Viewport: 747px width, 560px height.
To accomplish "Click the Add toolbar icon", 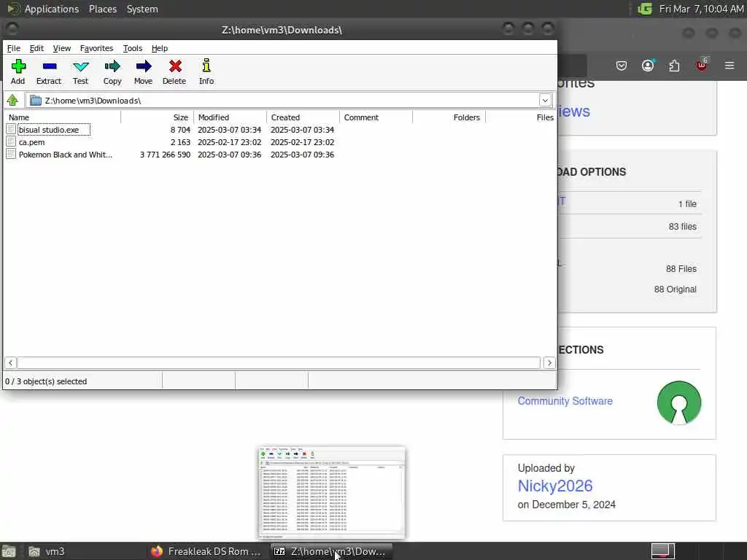I will point(18,66).
